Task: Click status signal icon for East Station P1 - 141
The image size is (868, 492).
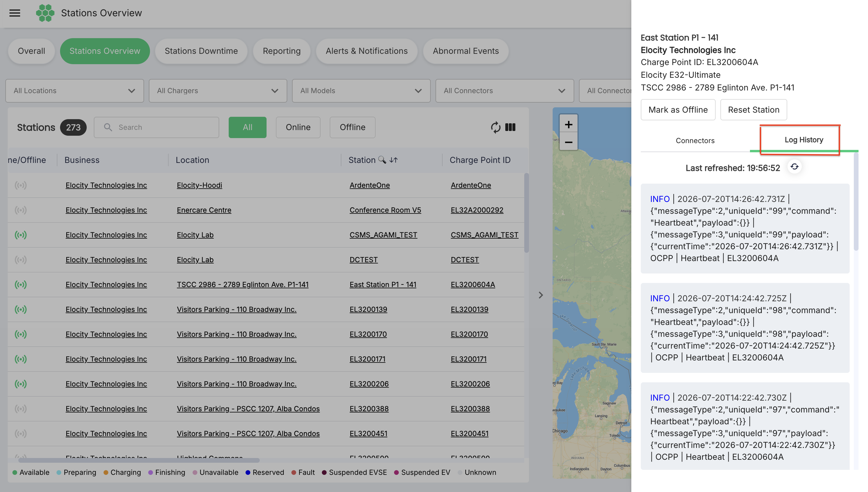Action: pyautogui.click(x=21, y=284)
